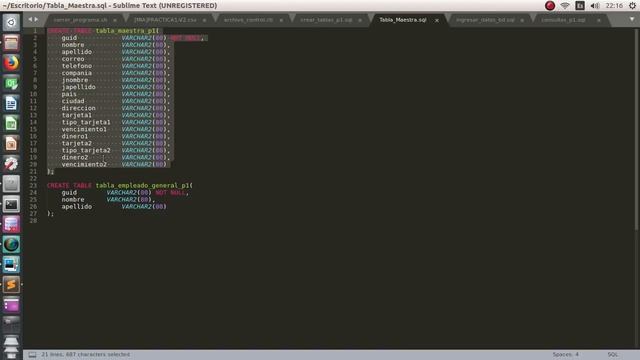Image resolution: width=640 pixels, height=360 pixels.
Task: Click on 'tabla_maestra_p1' table name
Action: pos(126,31)
